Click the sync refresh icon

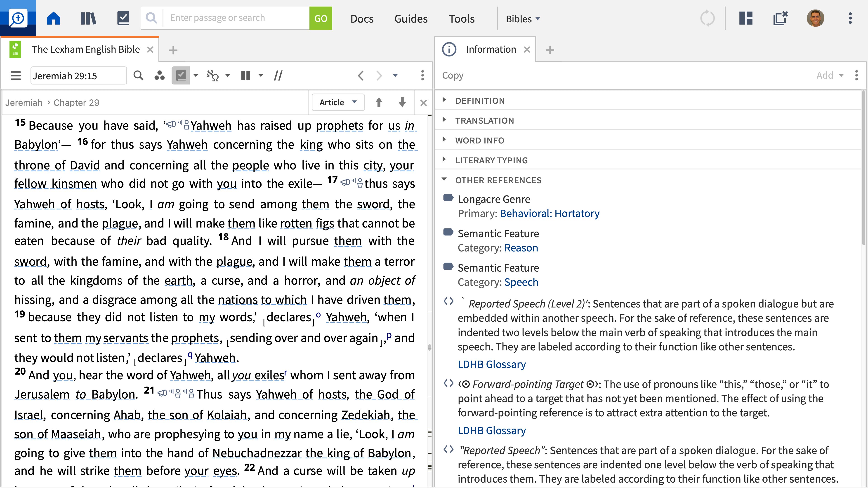click(x=707, y=18)
